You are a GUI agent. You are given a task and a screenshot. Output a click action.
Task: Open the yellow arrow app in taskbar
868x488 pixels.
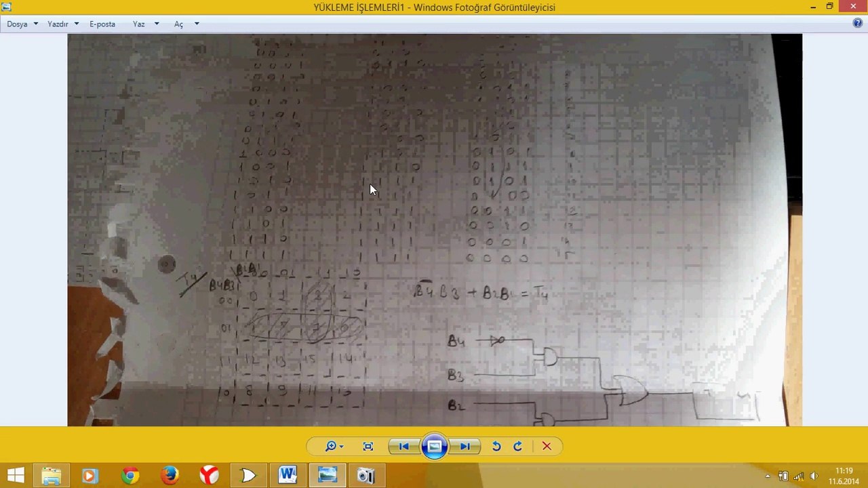click(248, 476)
